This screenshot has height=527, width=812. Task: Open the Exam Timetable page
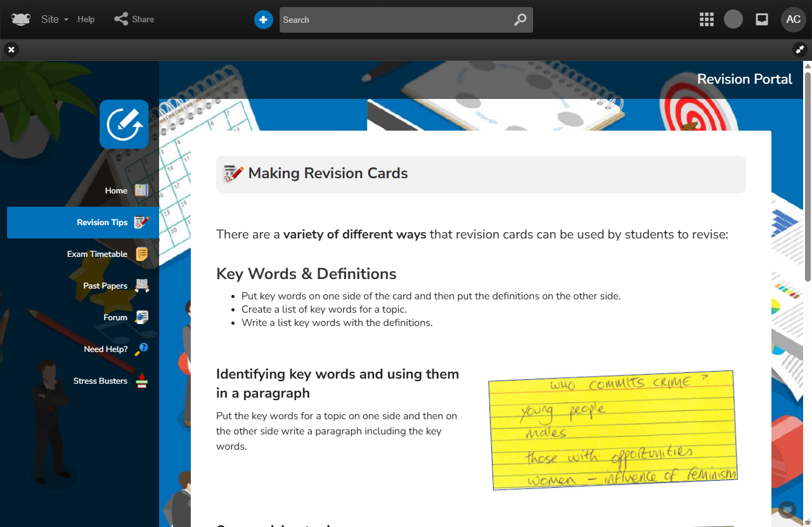pos(98,254)
